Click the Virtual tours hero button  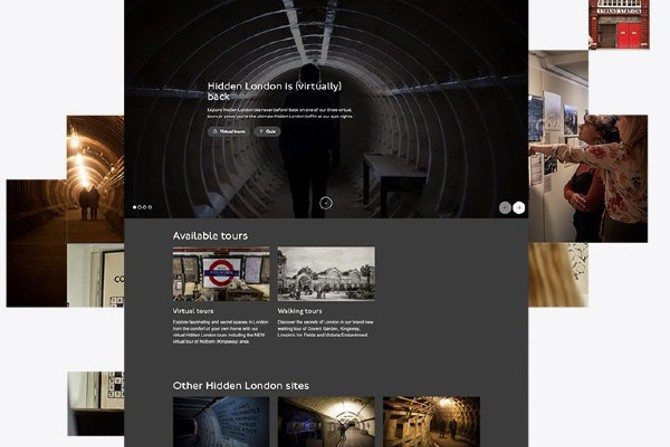click(229, 132)
